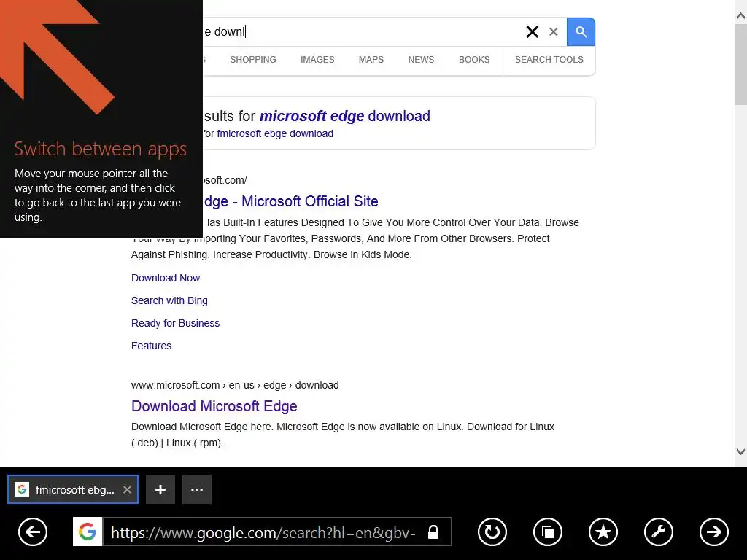Open SEARCH TOOLS options

pos(549,60)
